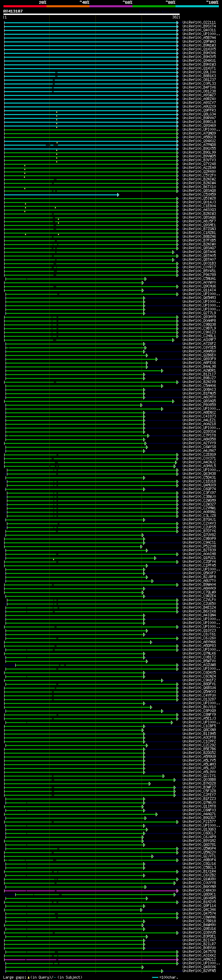The width and height of the screenshot is (222, 980).
Task: Select the UniRef100_P21577 label
Action: 199,822
